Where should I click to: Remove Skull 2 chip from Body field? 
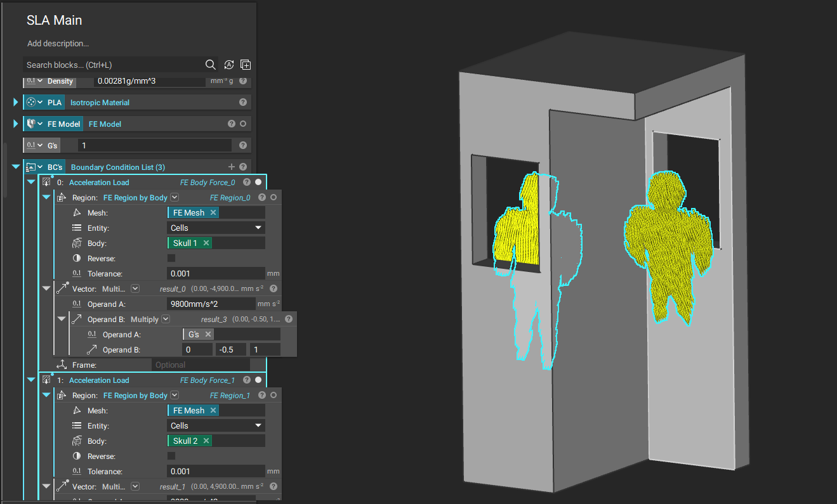(x=206, y=441)
